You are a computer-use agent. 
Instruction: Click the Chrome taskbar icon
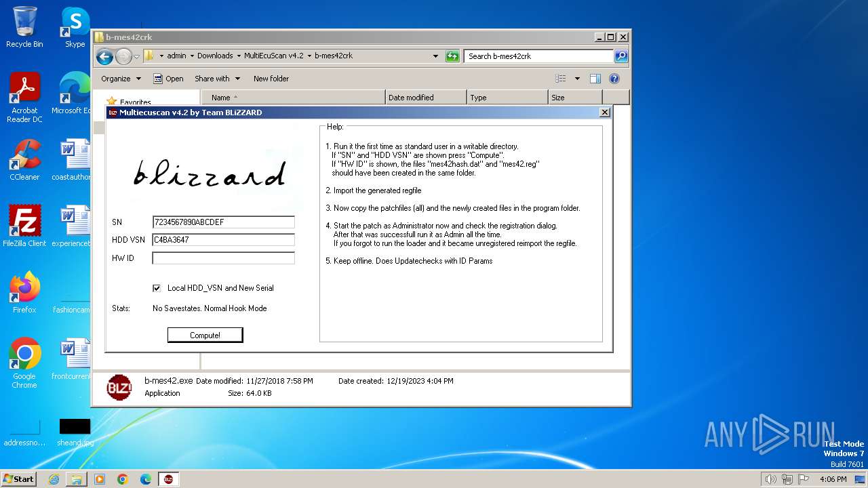(123, 479)
